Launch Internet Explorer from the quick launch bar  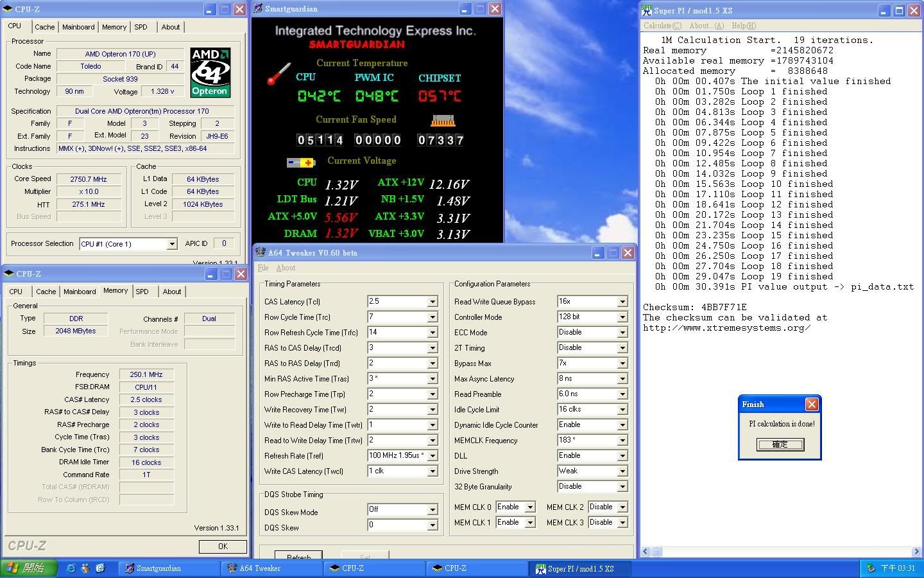71,568
